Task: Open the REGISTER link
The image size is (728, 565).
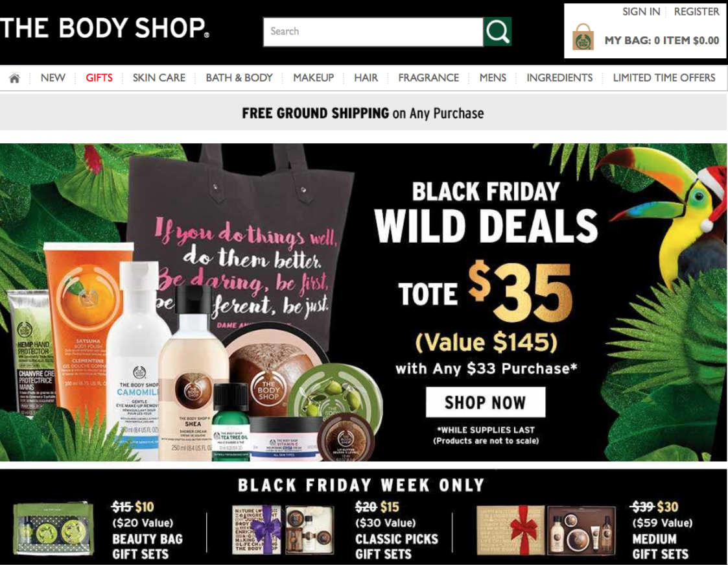Action: coord(696,12)
